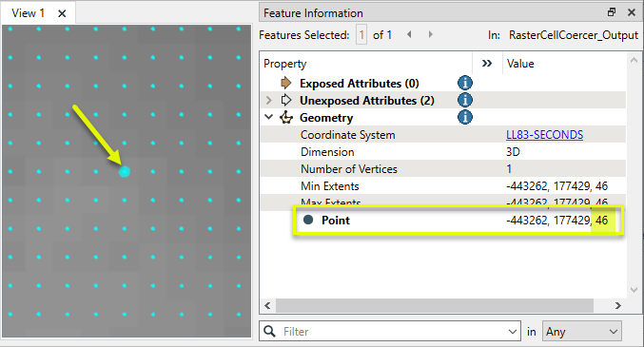Undock the Feature Information panel
644x347 pixels.
coord(612,12)
